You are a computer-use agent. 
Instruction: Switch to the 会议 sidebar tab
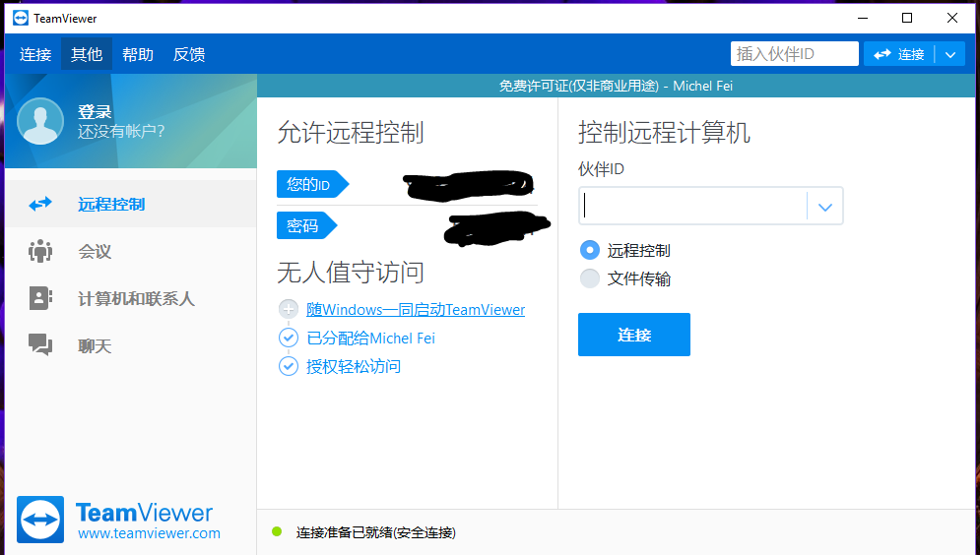[95, 252]
